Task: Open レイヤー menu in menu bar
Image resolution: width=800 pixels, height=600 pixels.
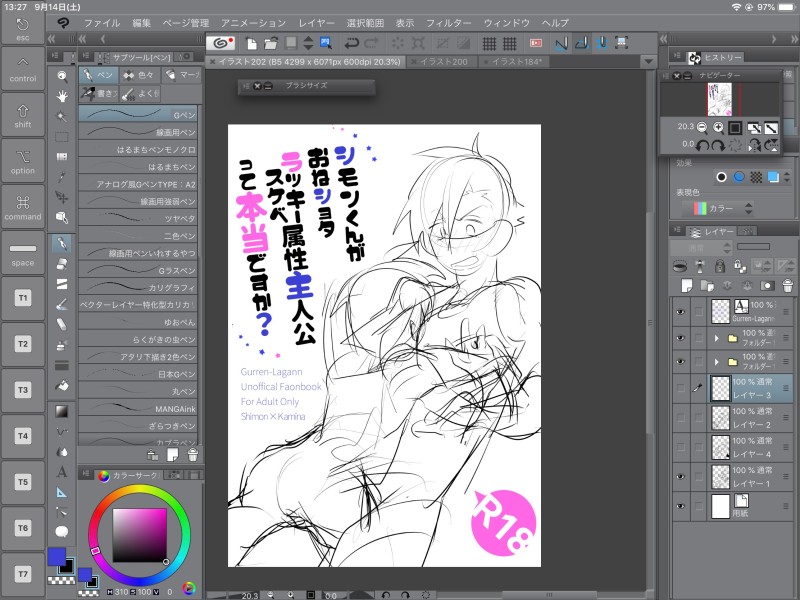Action: pos(316,23)
